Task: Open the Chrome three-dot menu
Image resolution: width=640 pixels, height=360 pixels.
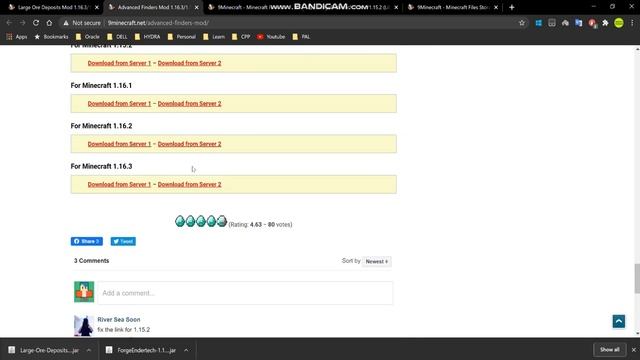Action: (x=632, y=23)
